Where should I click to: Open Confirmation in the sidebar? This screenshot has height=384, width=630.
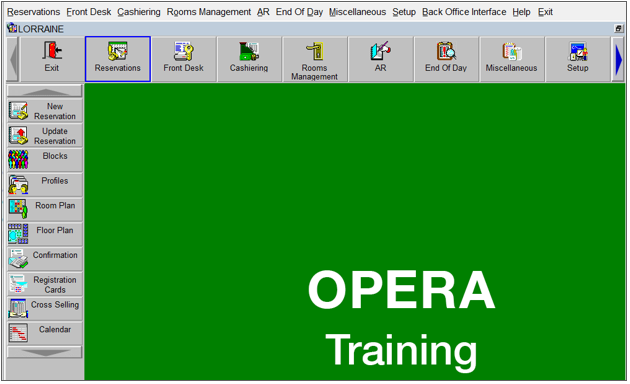point(45,259)
